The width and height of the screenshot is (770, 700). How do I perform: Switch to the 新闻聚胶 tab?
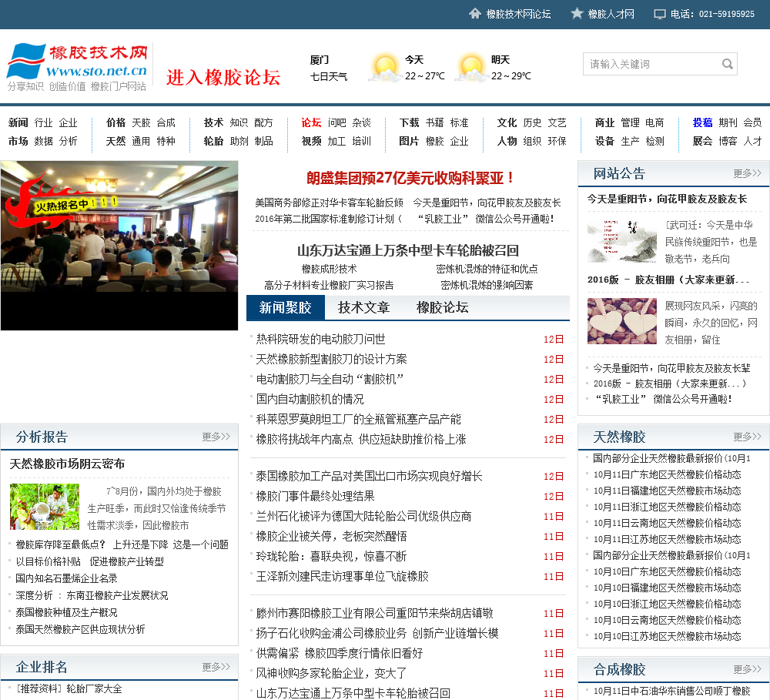coord(286,307)
